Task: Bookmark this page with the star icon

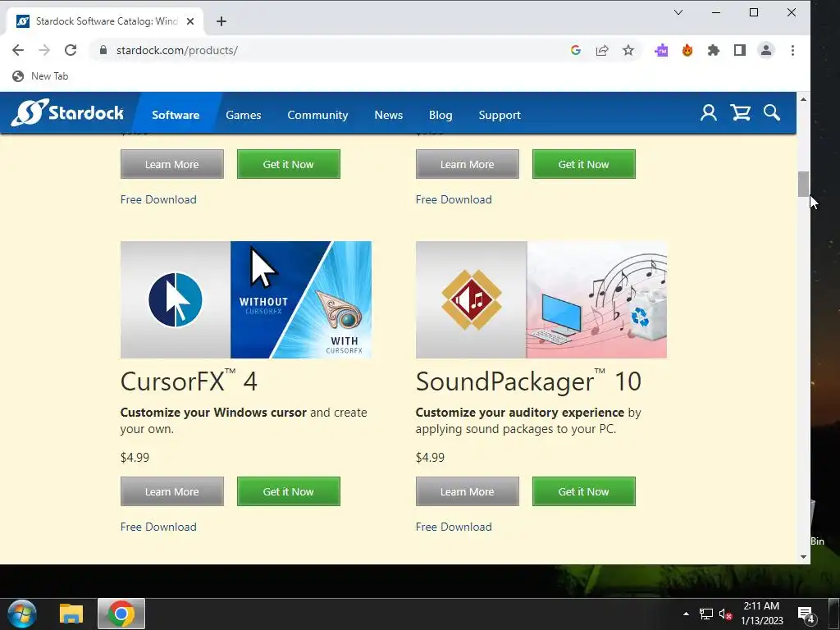Action: (x=628, y=50)
